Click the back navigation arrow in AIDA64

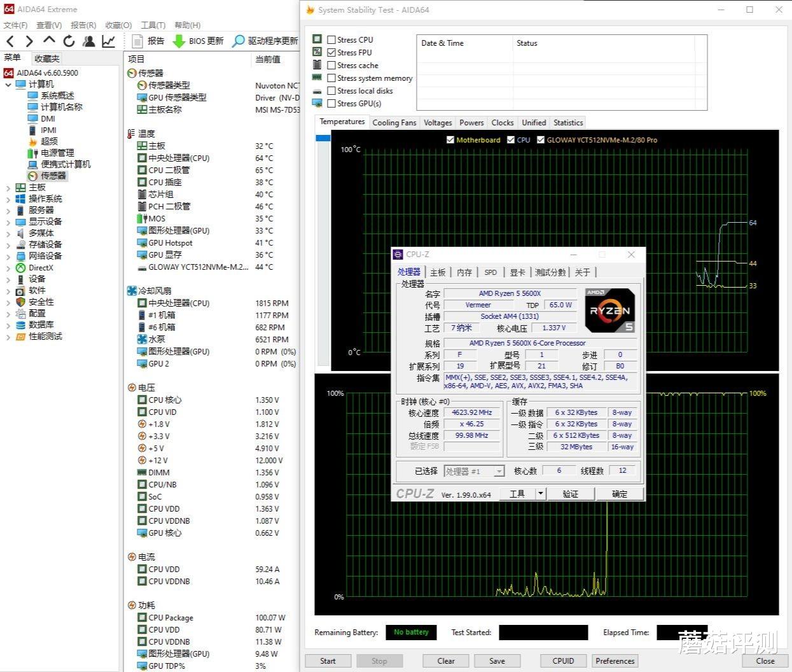(x=10, y=41)
